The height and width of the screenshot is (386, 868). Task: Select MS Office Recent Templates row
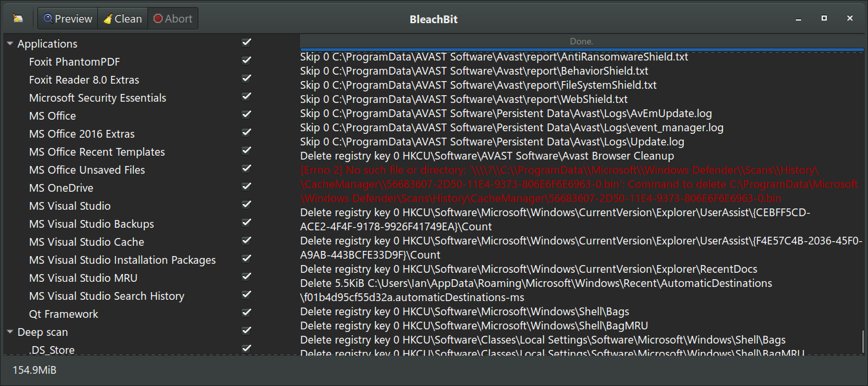pyautogui.click(x=97, y=152)
